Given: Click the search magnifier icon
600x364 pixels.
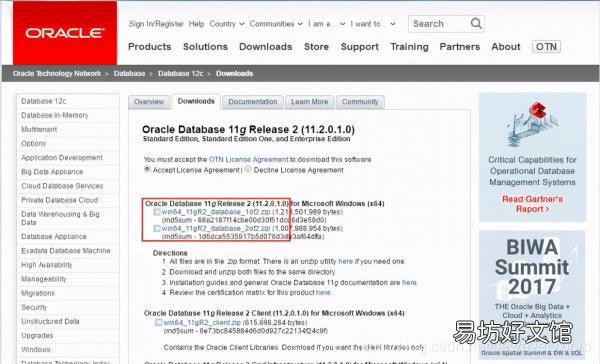Looking at the screenshot, I should pyautogui.click(x=476, y=24).
